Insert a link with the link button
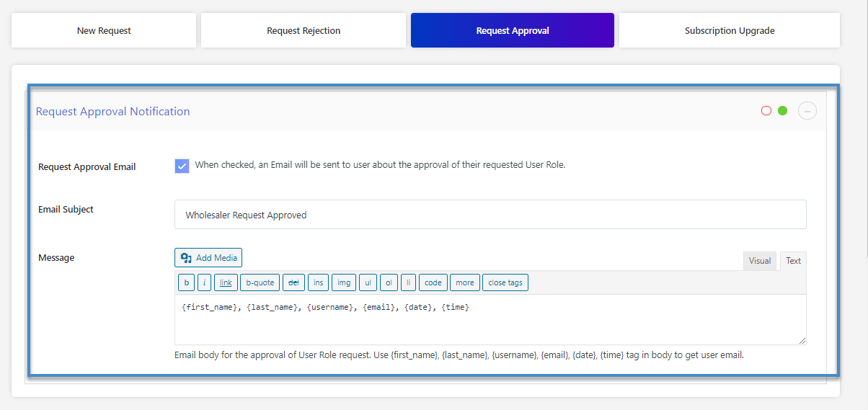 226,282
